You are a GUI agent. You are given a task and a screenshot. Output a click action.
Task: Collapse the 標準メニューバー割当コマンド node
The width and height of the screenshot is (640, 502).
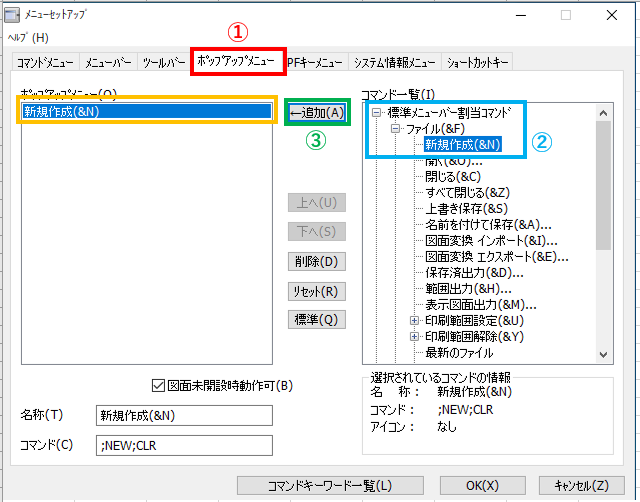(x=376, y=112)
